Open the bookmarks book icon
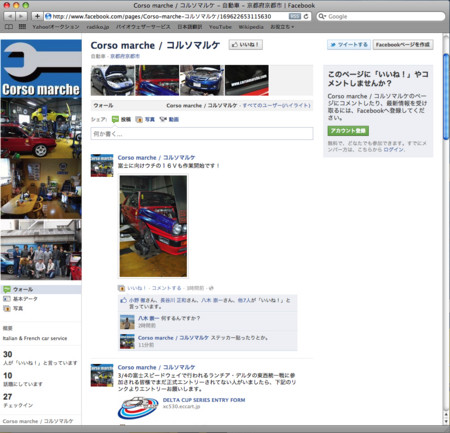Image resolution: width=450 pixels, height=433 pixels. (x=9, y=27)
